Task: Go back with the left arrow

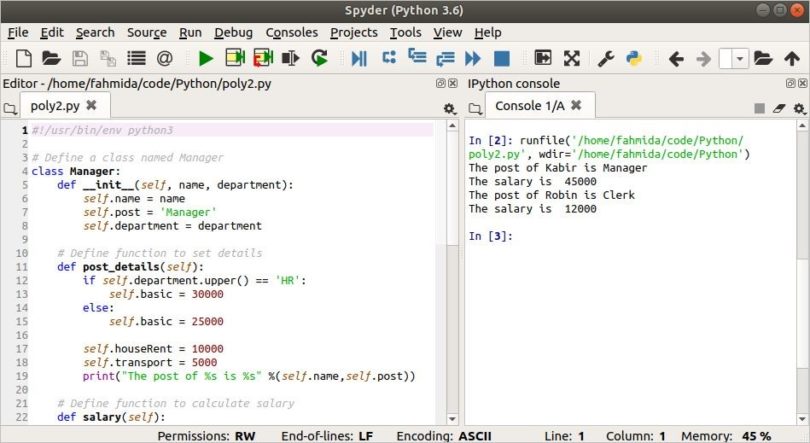Action: [676, 59]
